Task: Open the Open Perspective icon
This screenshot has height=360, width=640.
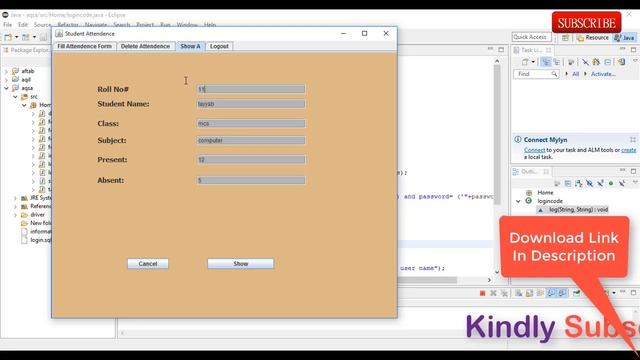Action: 565,38
